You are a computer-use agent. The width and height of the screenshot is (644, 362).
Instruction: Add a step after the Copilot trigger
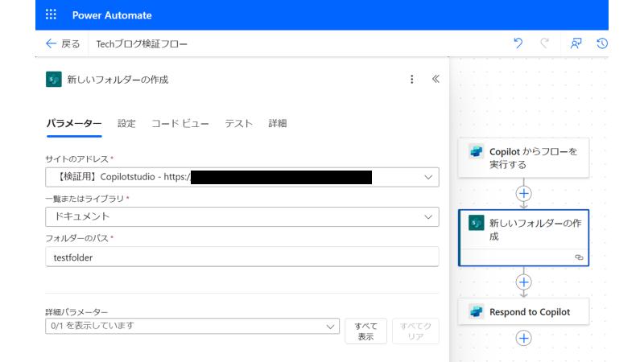coord(524,193)
